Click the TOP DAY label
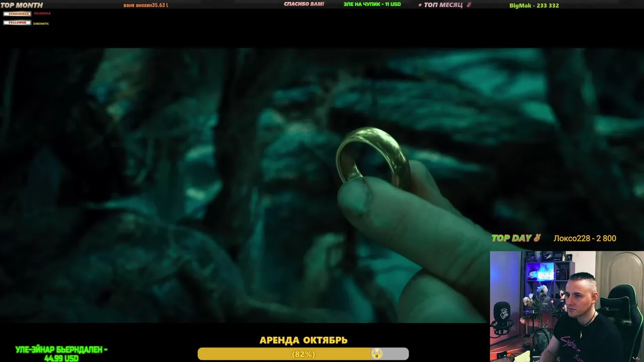Image resolution: width=644 pixels, height=362 pixels. coord(512,238)
